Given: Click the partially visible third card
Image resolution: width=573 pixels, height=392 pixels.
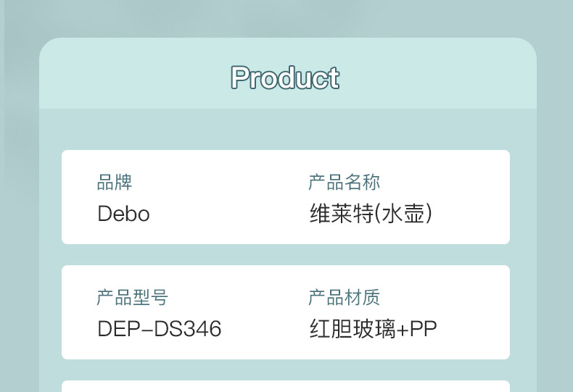Looking at the screenshot, I should [286, 386].
